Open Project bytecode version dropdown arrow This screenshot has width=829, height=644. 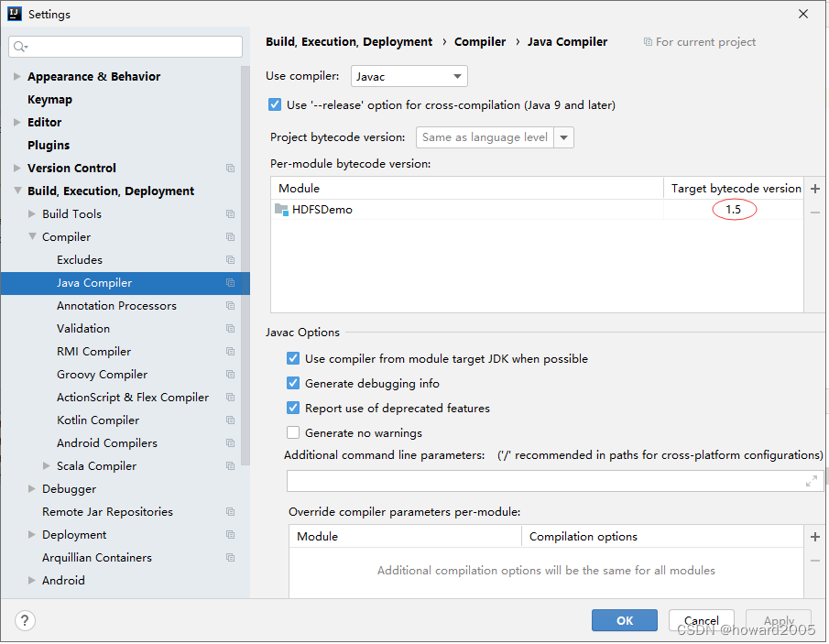tap(563, 137)
